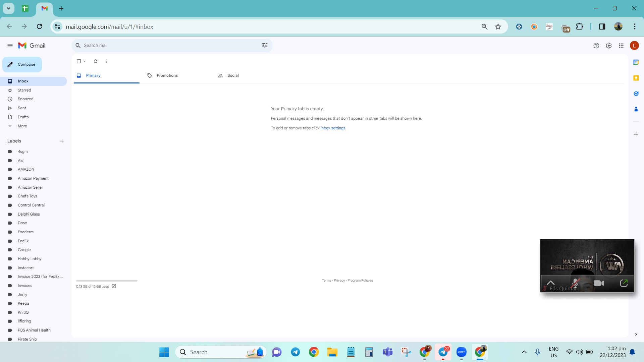Tick the select all messages checkbox

point(79,61)
